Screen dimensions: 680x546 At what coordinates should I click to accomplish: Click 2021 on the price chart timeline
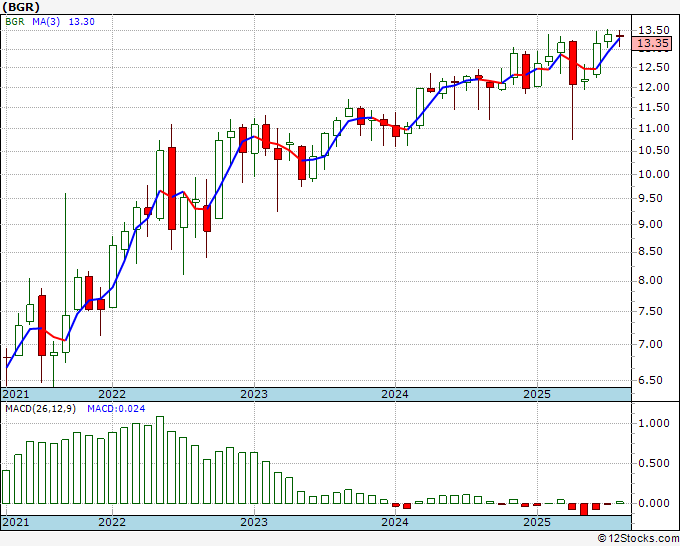click(16, 394)
